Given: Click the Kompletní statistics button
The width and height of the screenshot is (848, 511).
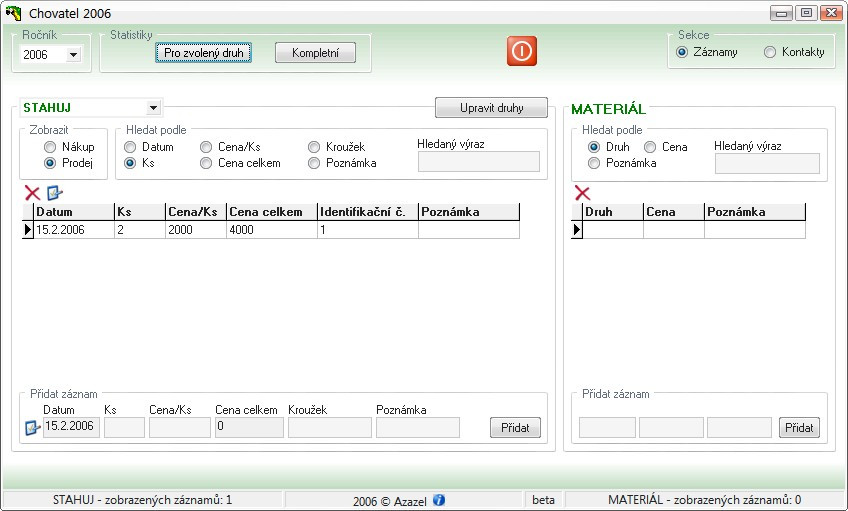Looking at the screenshot, I should (315, 53).
